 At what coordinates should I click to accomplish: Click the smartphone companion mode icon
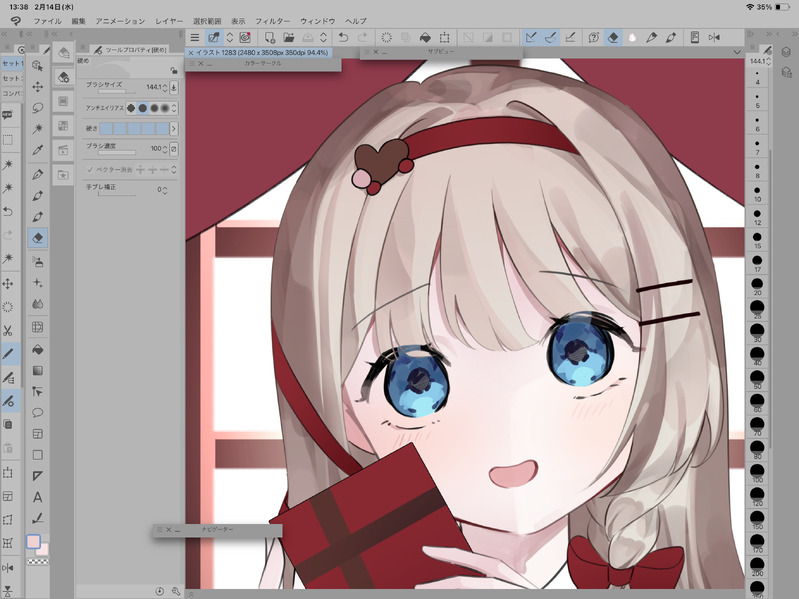695,37
